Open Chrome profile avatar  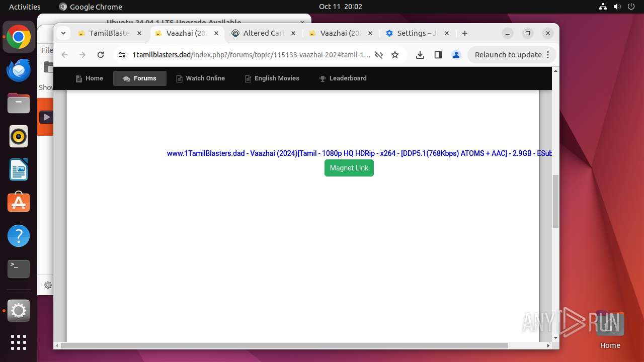coord(456,55)
